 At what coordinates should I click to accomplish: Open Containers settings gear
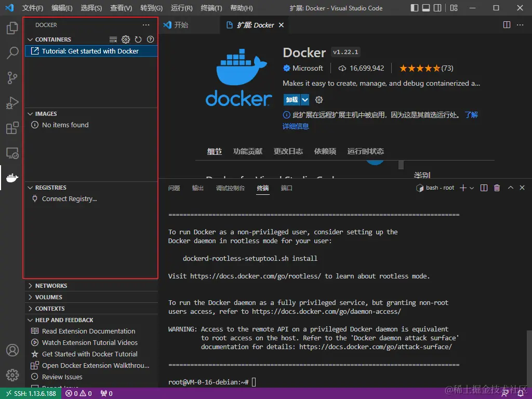point(126,39)
